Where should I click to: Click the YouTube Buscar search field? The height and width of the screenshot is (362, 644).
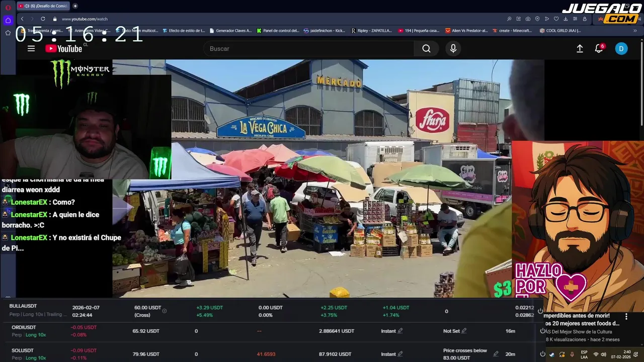(308, 48)
